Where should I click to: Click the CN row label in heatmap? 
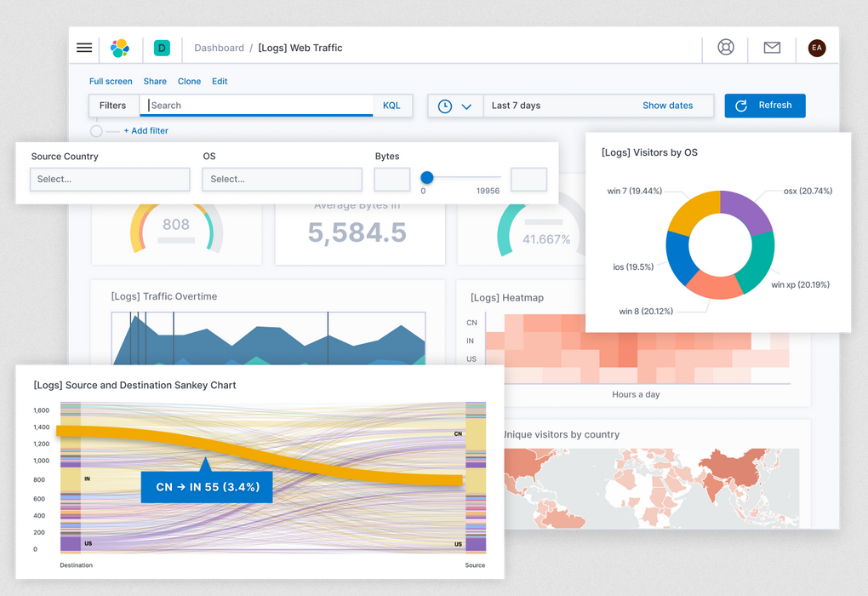click(471, 323)
